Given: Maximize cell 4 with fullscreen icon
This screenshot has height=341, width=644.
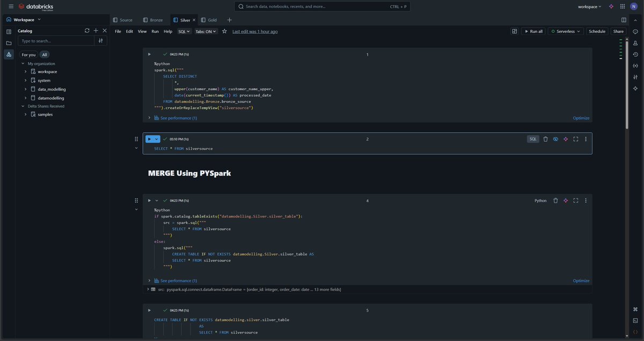Looking at the screenshot, I should (576, 200).
